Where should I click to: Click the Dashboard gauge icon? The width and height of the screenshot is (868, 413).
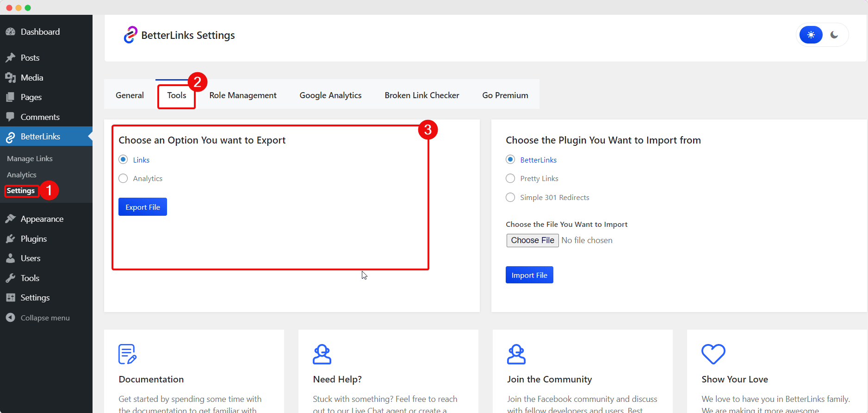(10, 32)
